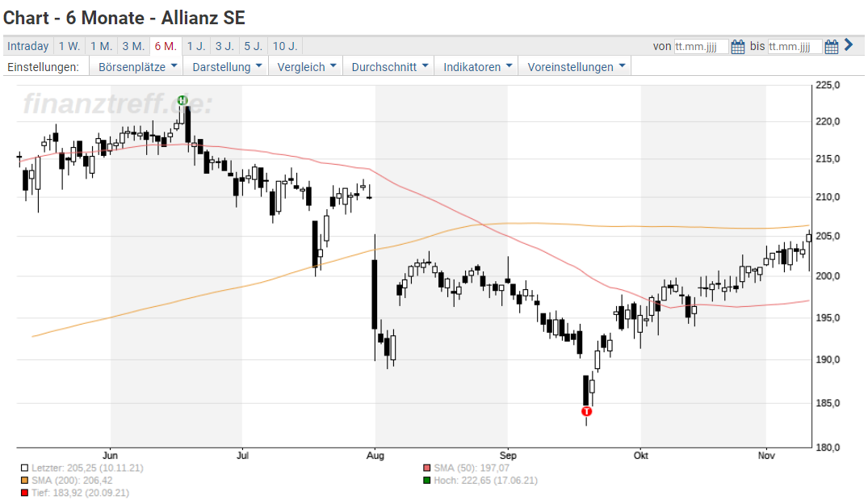Click the red T low marker

(587, 411)
